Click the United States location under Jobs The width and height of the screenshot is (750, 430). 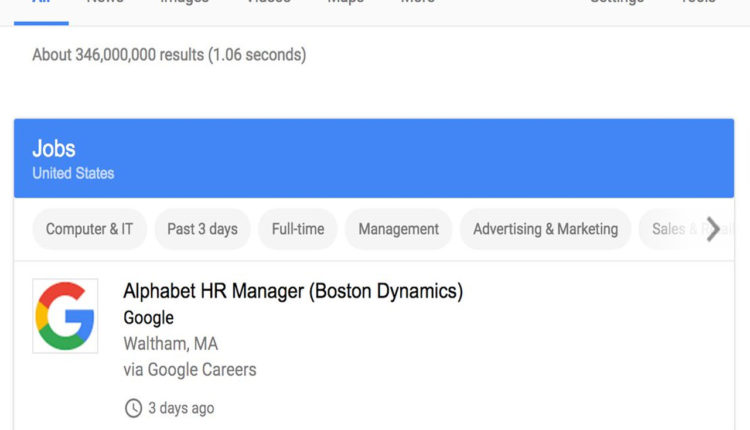point(73,173)
